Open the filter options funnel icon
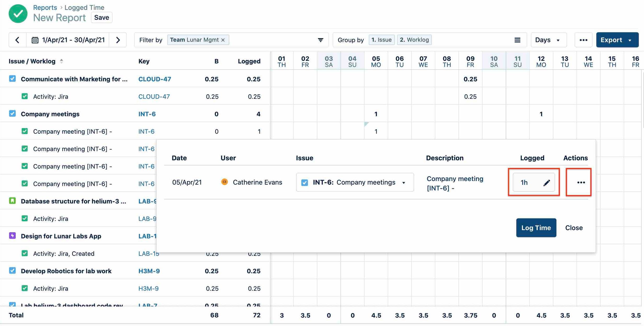Screen dimensions: 644x326 pos(320,40)
